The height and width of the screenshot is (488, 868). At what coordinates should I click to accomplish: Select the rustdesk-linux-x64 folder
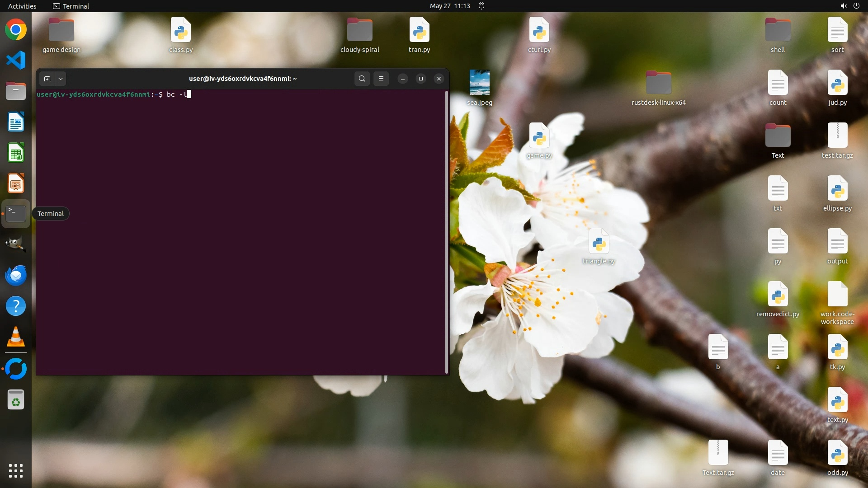coord(658,83)
